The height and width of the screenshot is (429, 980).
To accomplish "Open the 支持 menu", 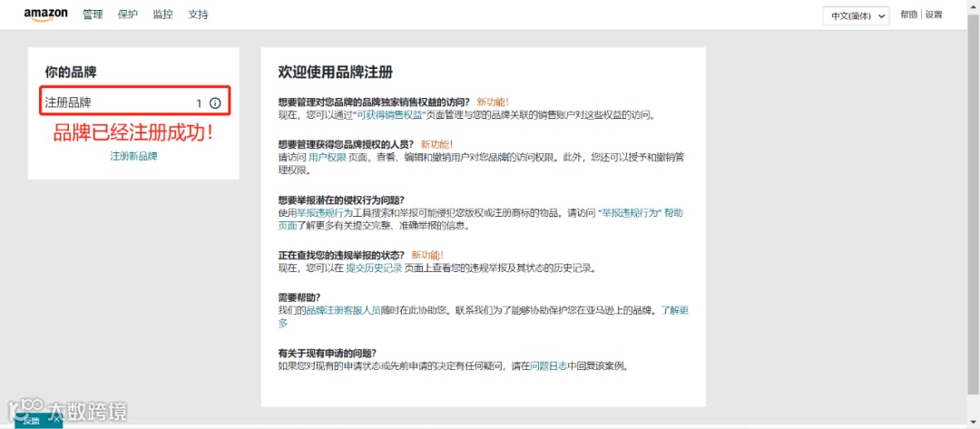I will [198, 15].
